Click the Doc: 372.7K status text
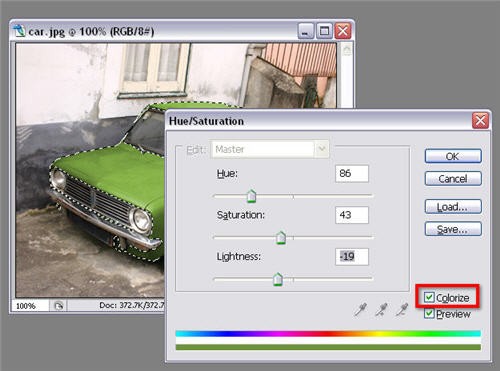The image size is (500, 371). coord(132,305)
